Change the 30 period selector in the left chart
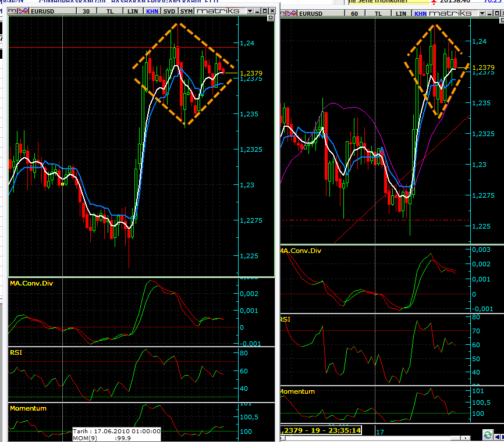 click(86, 11)
